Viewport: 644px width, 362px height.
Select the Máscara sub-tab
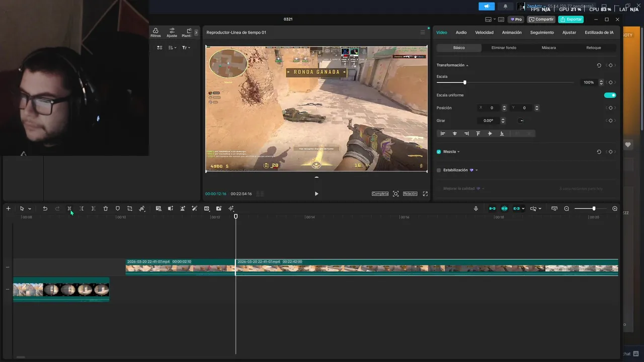[x=548, y=48]
